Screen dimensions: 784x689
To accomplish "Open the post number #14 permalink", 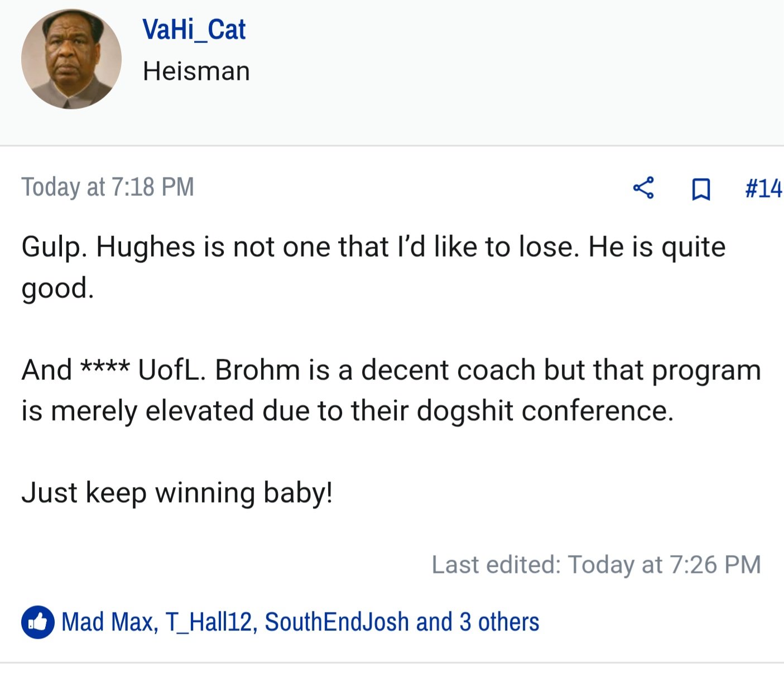I will 764,189.
